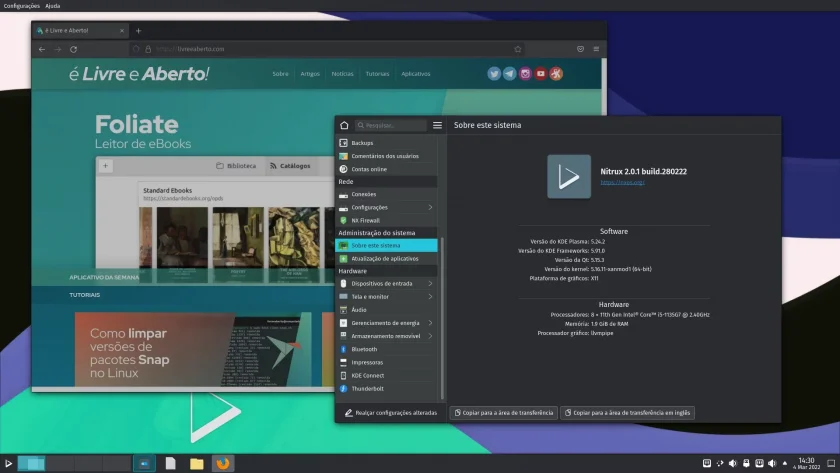Switch to first virtual desktop pager
The image size is (840, 473).
32,463
